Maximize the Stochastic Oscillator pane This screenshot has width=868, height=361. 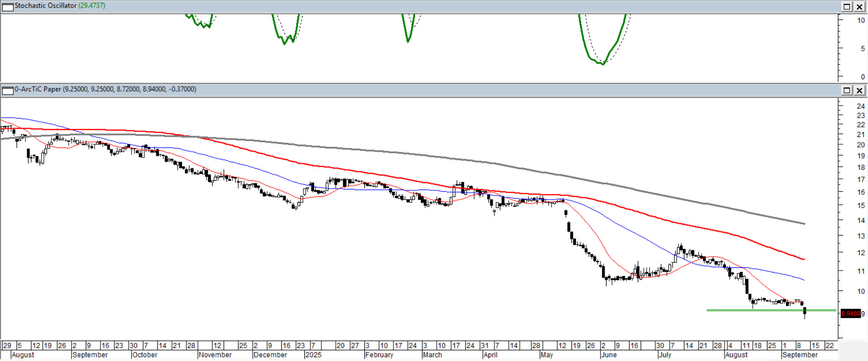tap(847, 6)
